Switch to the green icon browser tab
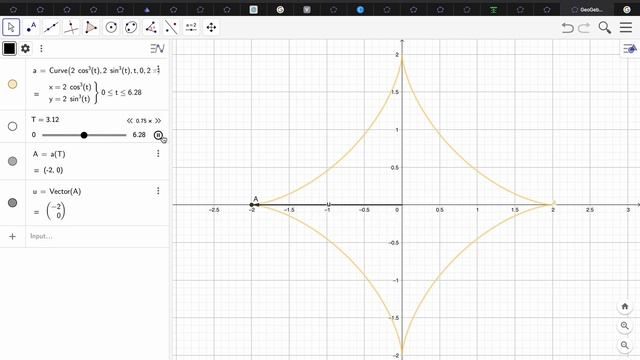640x360 pixels. [x=493, y=9]
